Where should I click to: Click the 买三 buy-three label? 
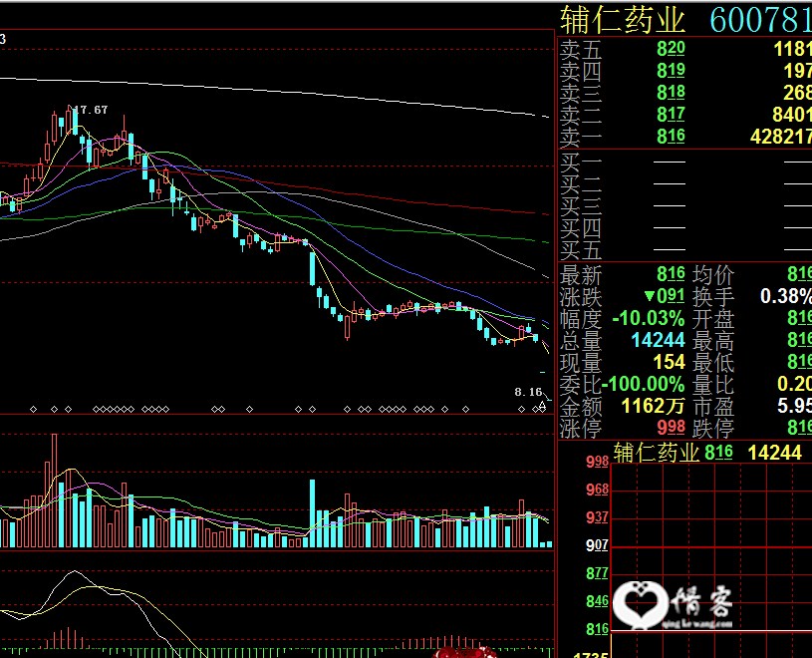(581, 206)
